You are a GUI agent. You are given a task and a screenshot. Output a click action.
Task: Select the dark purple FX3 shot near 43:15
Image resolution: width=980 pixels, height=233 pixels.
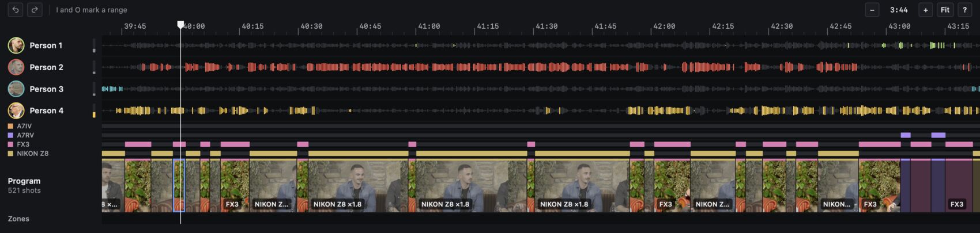point(959,185)
